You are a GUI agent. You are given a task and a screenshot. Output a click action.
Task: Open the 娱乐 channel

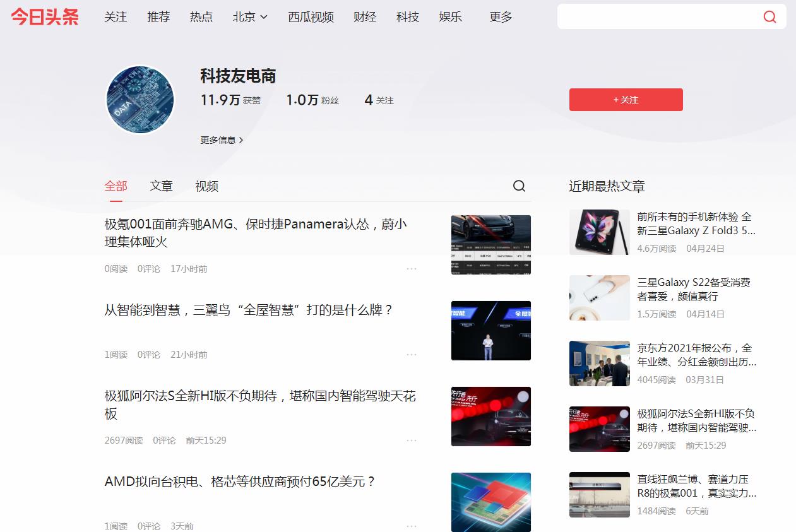(x=451, y=17)
